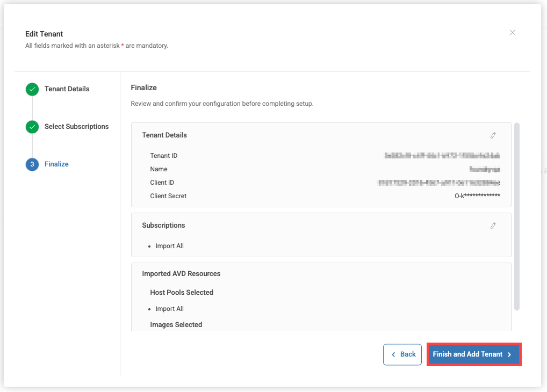Switch to the Select Subscriptions step
This screenshot has width=547, height=392.
tap(76, 126)
